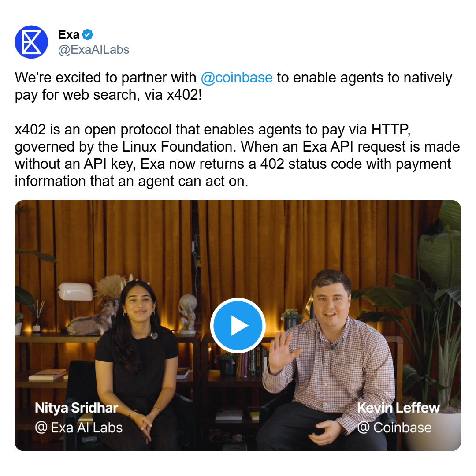Click the '@ Exa AI Labs' caption overlay

(x=78, y=428)
